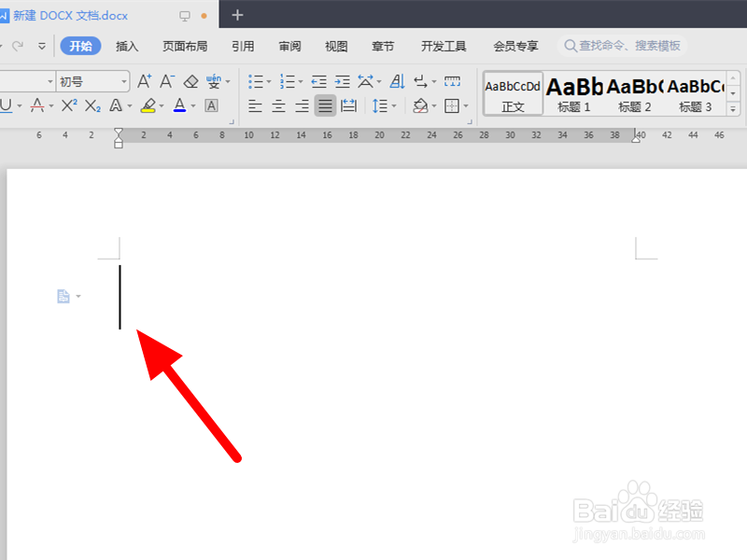Align text to the left
This screenshot has width=747, height=560.
255,105
